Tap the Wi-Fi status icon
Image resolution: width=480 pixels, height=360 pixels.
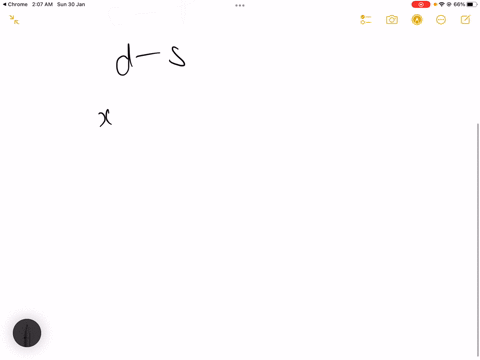tap(442, 4)
